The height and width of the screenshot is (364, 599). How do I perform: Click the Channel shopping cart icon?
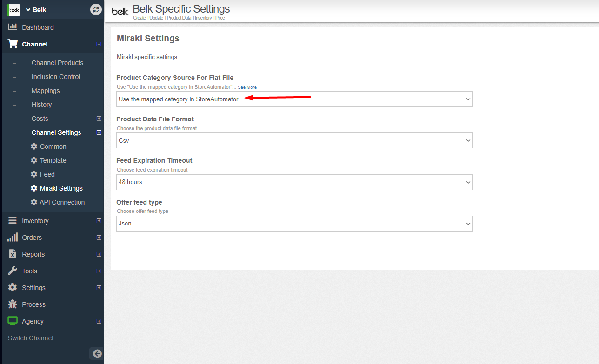(13, 44)
